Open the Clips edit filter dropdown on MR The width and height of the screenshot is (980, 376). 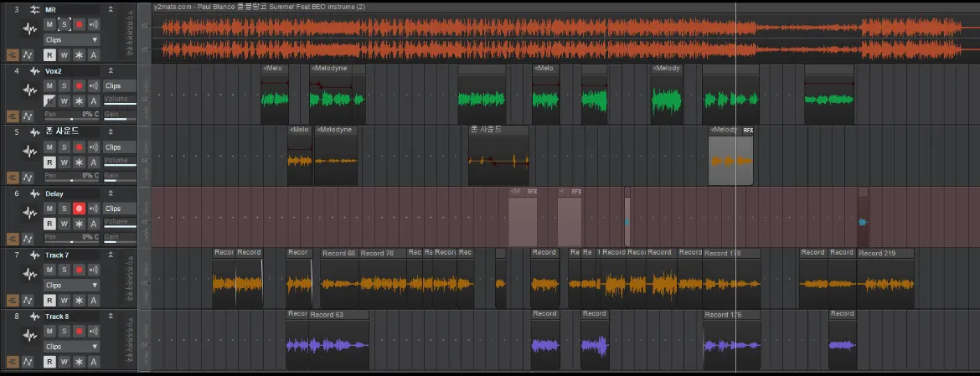(x=71, y=39)
